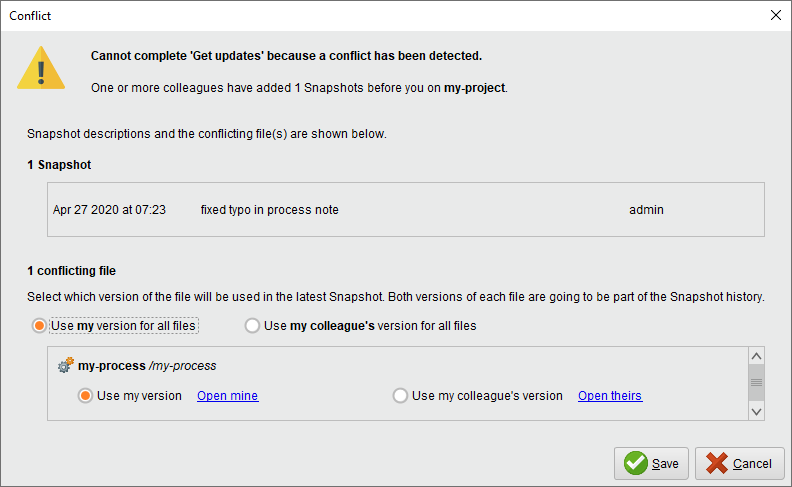Select 'Use my version for all files'
This screenshot has width=792, height=487.
tap(40, 326)
